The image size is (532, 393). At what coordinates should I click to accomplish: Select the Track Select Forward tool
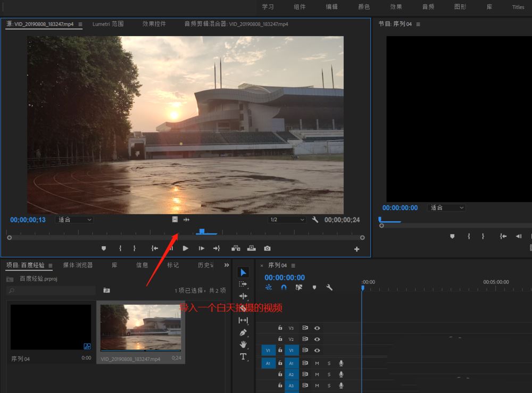point(243,284)
